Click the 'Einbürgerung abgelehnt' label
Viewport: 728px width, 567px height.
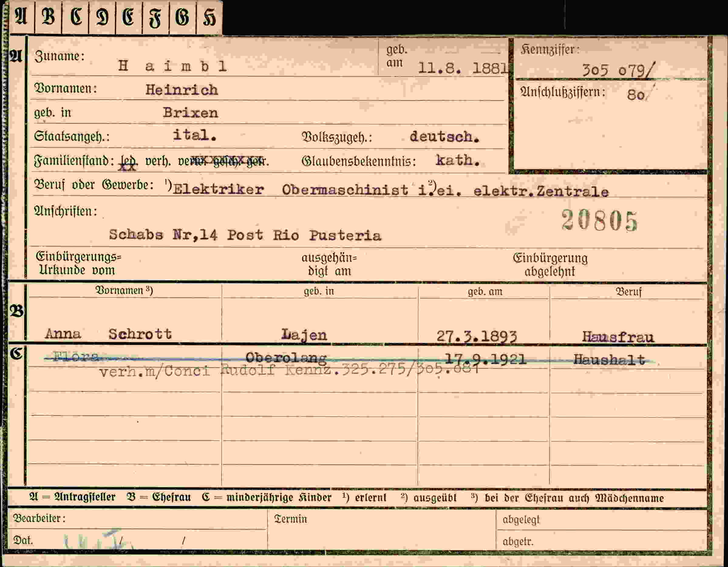pyautogui.click(x=550, y=265)
